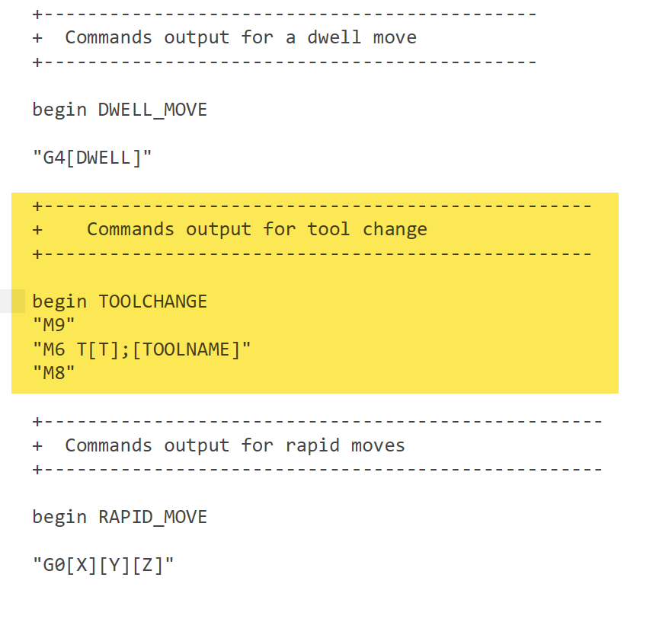Image resolution: width=672 pixels, height=622 pixels.
Task: Click the "Commands output for a dwell move" comment line
Action: tap(240, 37)
